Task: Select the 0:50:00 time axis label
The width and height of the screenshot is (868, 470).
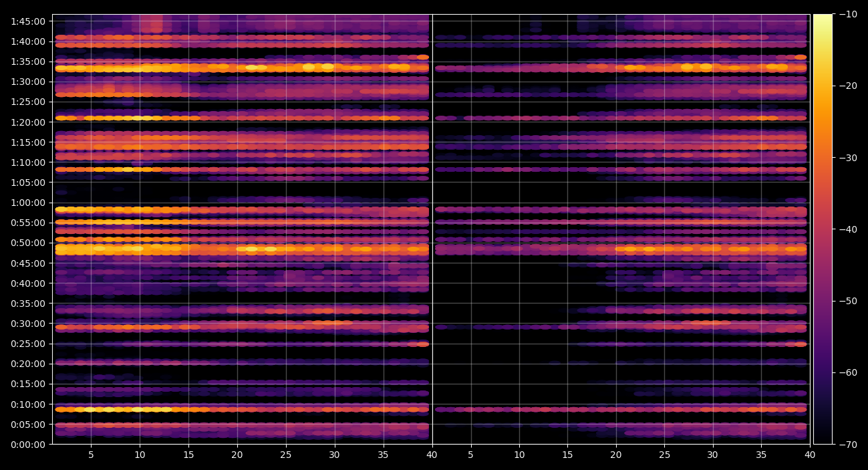Action: (28, 243)
